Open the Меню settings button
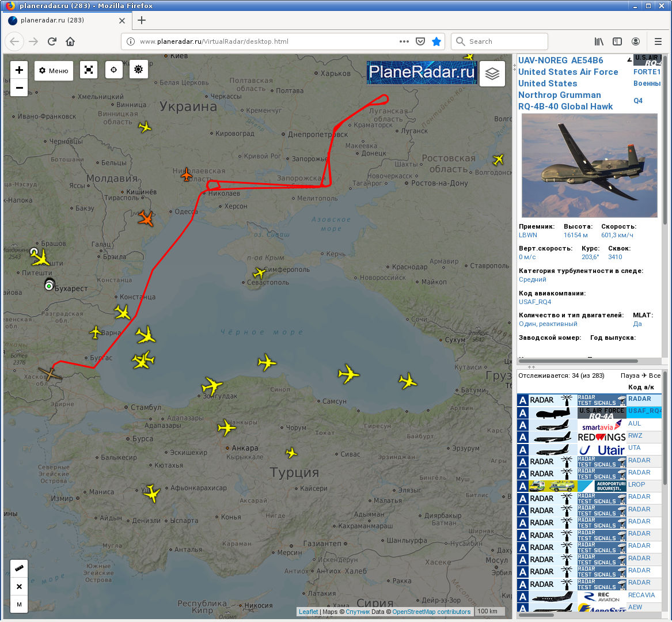 click(54, 70)
